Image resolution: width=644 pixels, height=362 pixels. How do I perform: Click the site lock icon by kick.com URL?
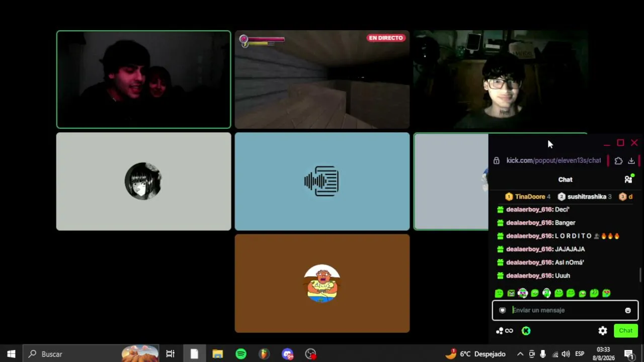click(497, 160)
